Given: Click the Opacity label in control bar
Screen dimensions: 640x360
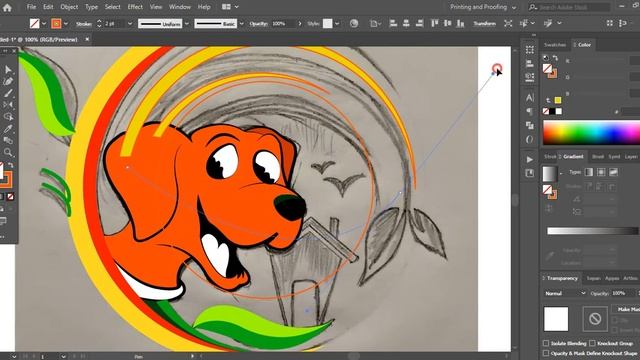Looking at the screenshot, I should (x=259, y=24).
